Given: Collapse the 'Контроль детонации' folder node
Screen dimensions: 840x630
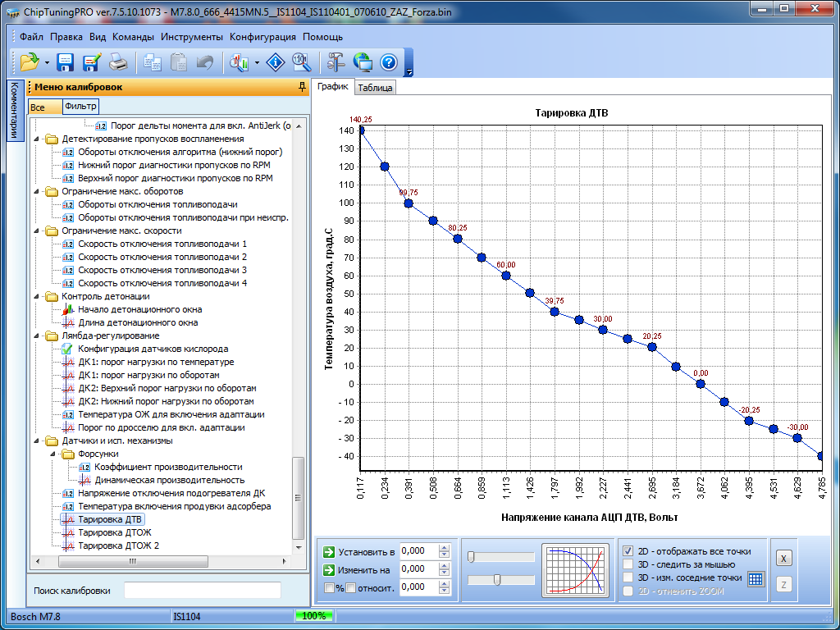Looking at the screenshot, I should [38, 296].
